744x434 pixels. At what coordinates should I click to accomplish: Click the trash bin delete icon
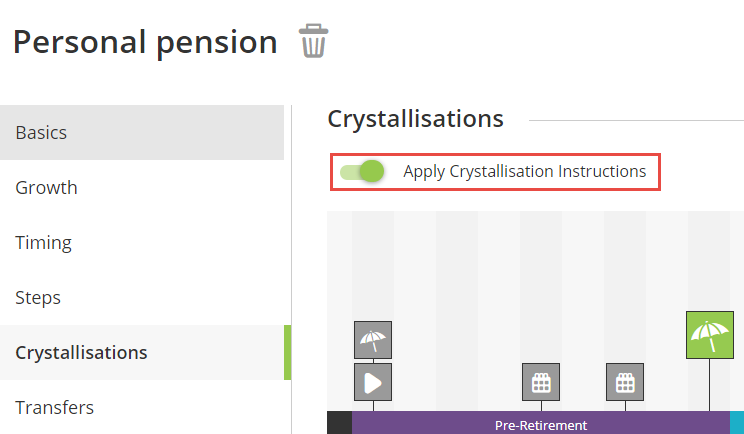[x=314, y=42]
